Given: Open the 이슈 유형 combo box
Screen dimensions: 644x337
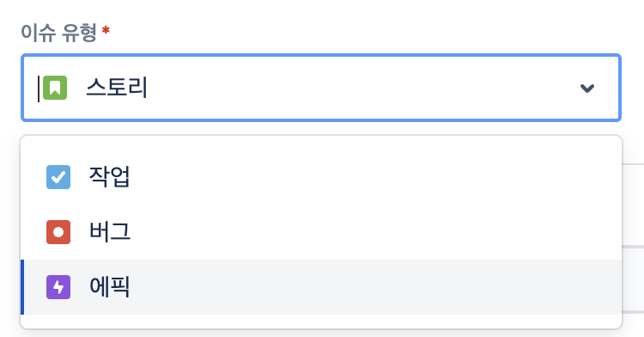Looking at the screenshot, I should point(321,88).
